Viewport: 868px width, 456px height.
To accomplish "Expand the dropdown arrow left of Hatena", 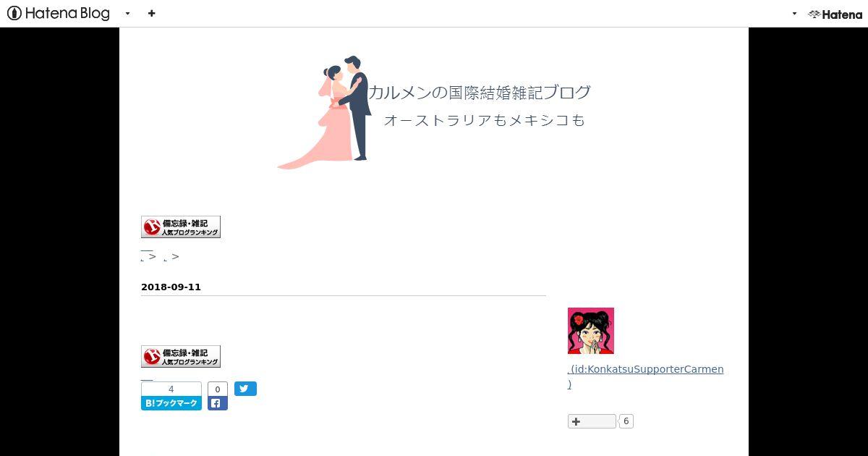I will click(x=794, y=13).
